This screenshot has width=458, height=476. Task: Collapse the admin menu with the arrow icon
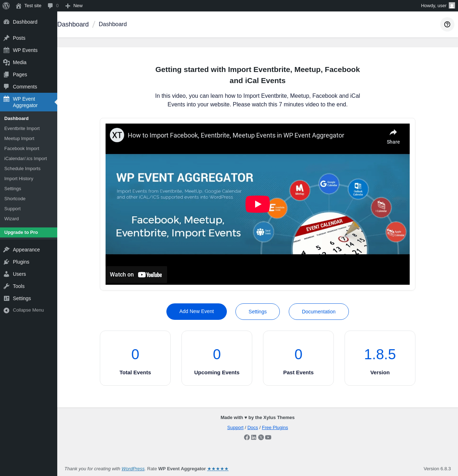click(6, 310)
